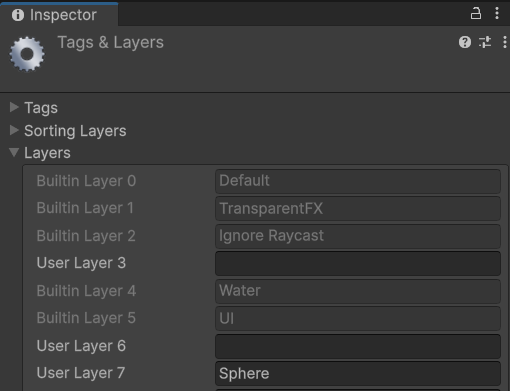
Task: Open the Tags & Layers help reference
Action: [465, 42]
